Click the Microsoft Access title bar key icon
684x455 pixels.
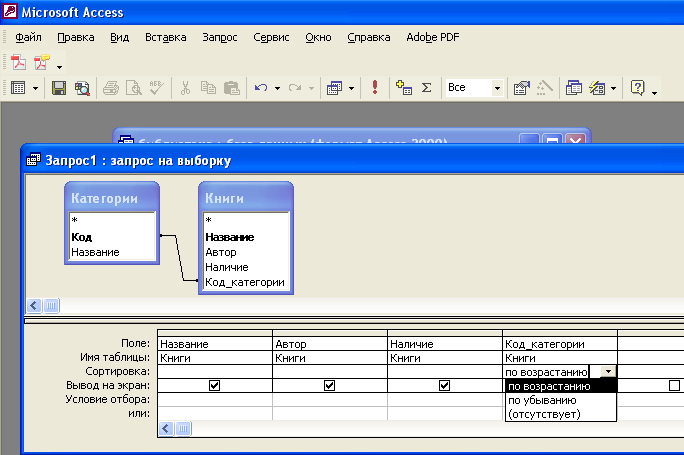click(10, 11)
